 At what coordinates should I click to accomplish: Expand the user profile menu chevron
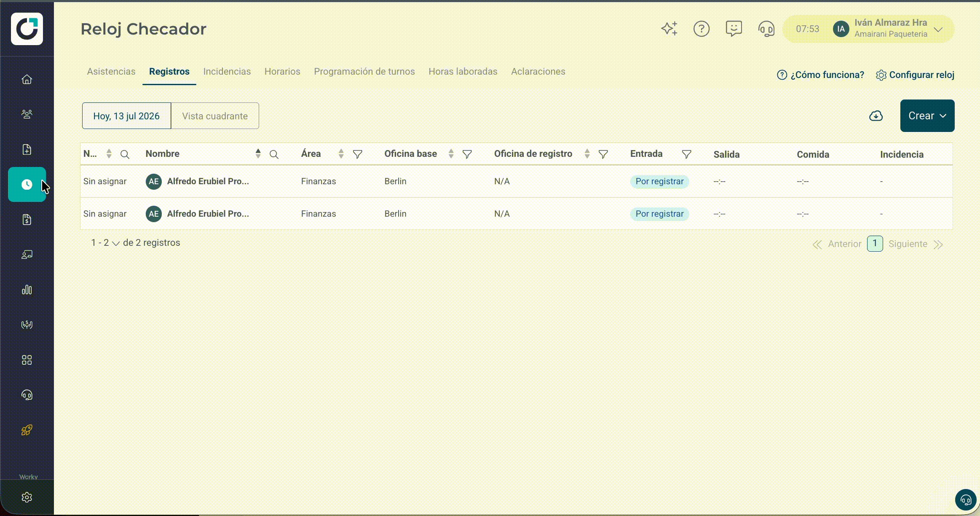(x=938, y=29)
